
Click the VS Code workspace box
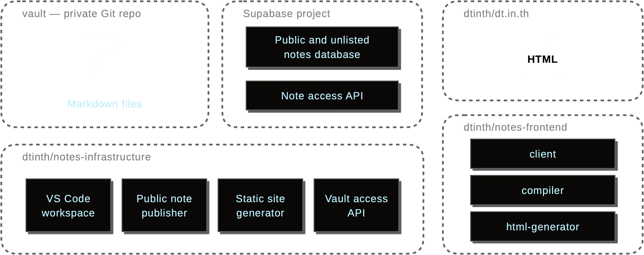coord(68,206)
